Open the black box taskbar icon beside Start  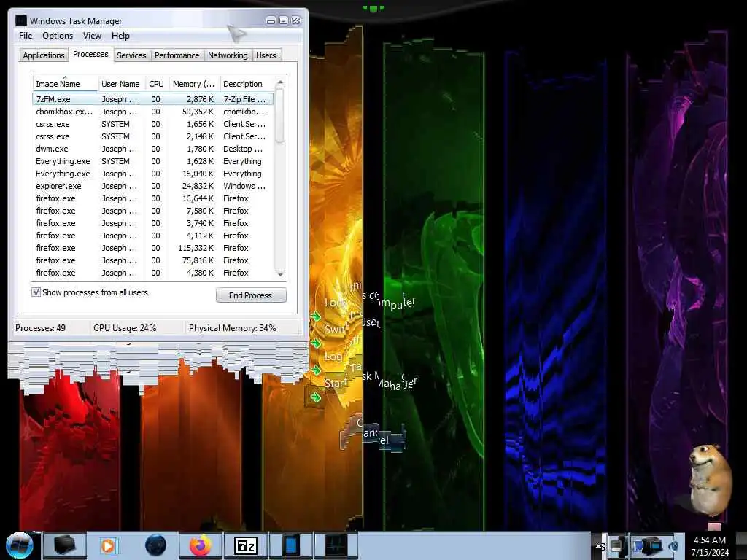(64, 545)
